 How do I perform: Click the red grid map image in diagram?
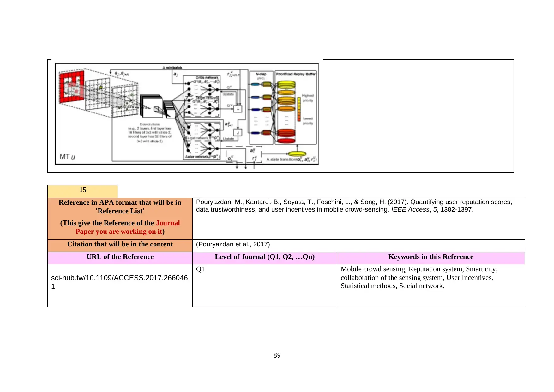(72, 86)
